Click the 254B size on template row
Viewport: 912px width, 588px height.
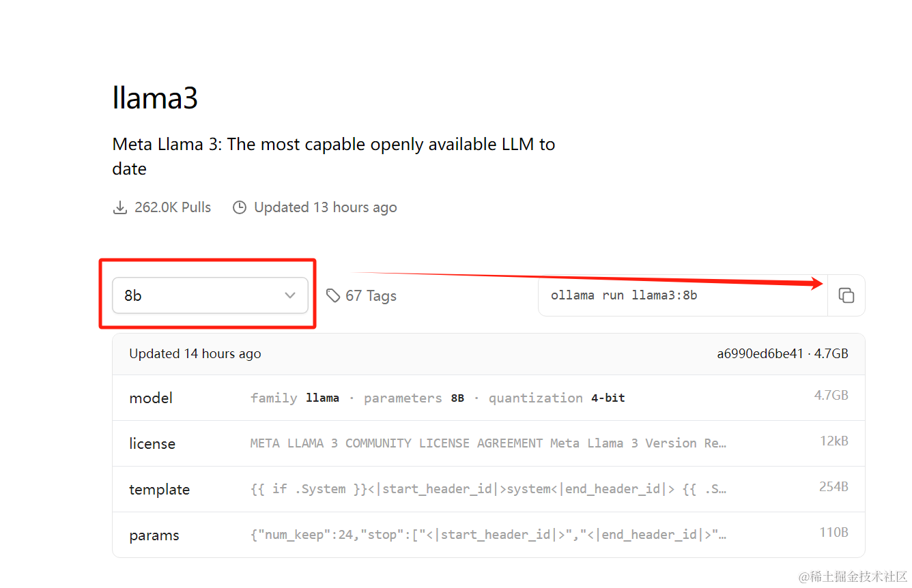833,487
